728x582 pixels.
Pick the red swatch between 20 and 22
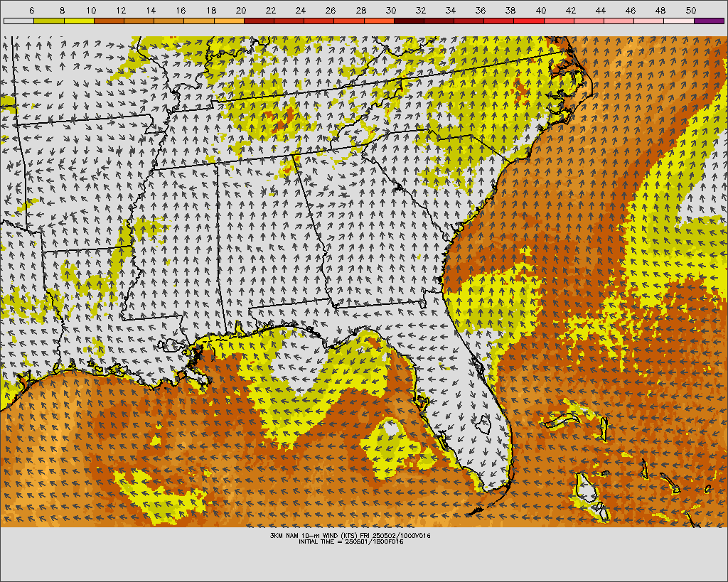coord(259,21)
